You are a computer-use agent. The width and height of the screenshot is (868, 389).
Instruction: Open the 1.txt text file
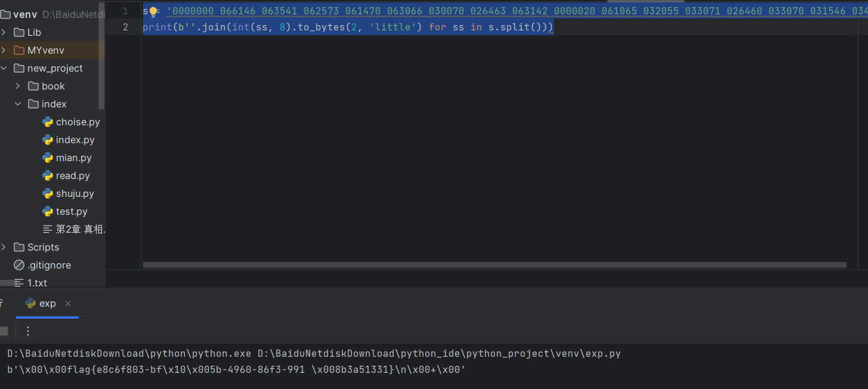point(37,283)
